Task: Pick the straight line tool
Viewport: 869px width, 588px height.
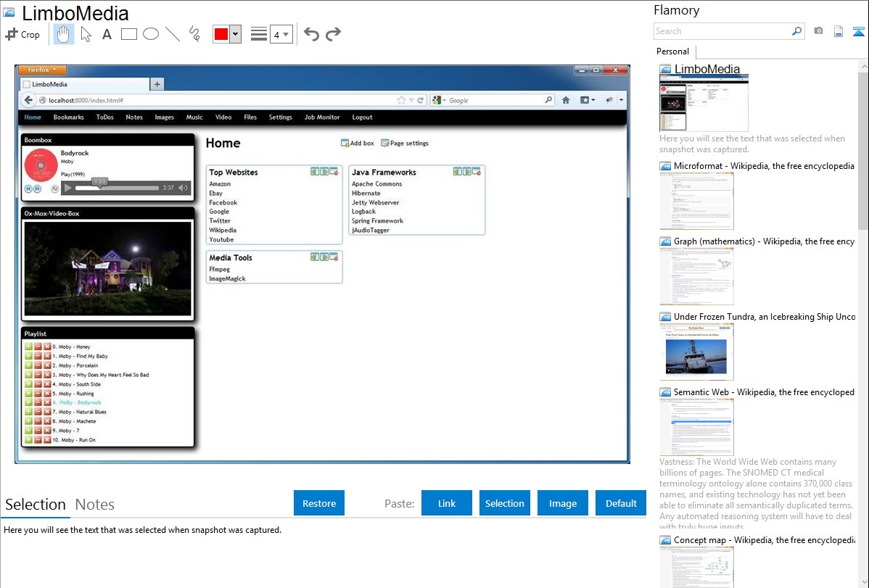Action: [x=173, y=34]
